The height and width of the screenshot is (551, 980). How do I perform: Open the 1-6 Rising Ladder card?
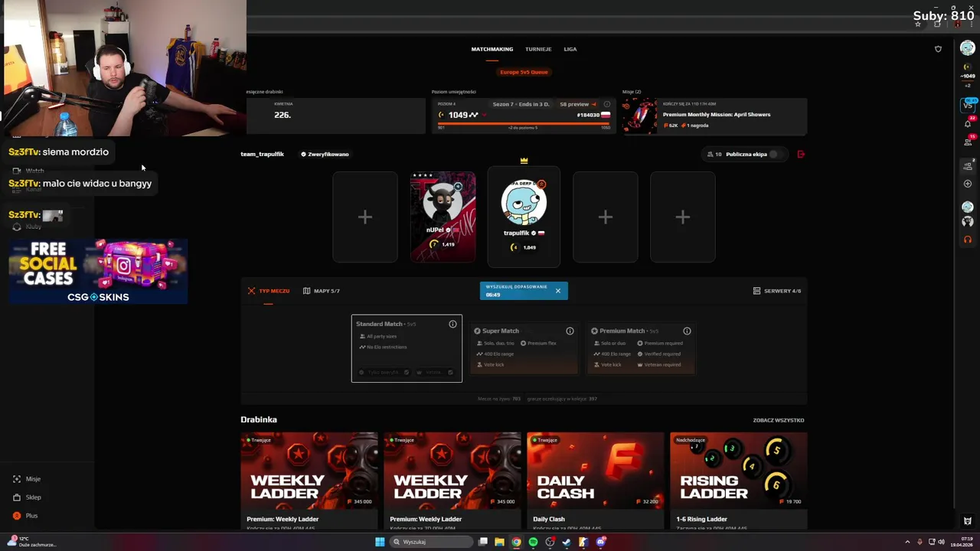click(738, 480)
